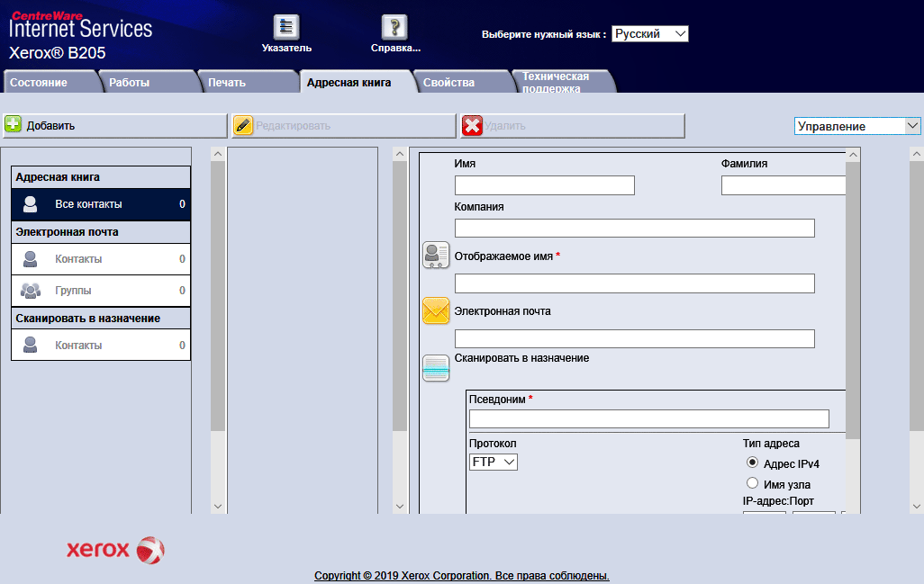Click the contact card icon beside Отображаемое имя

[436, 255]
